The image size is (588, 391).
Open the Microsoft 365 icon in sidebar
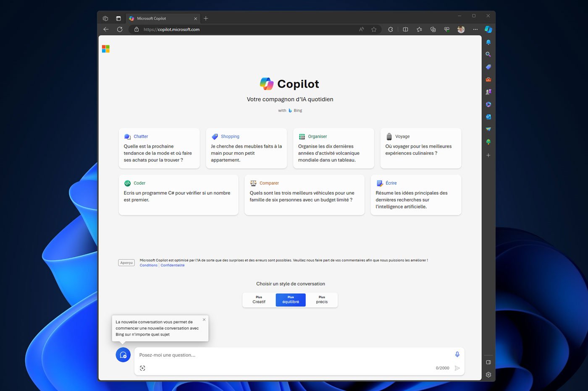[488, 104]
